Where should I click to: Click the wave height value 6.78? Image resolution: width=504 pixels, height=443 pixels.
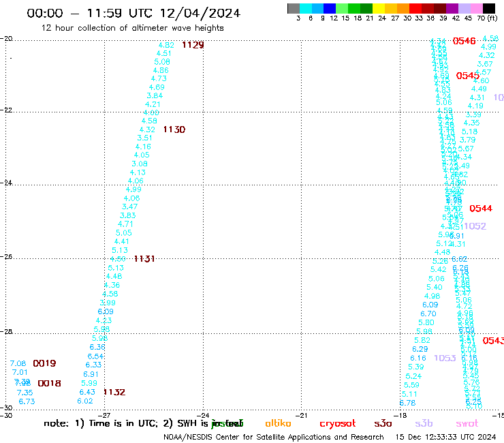[x=407, y=403]
